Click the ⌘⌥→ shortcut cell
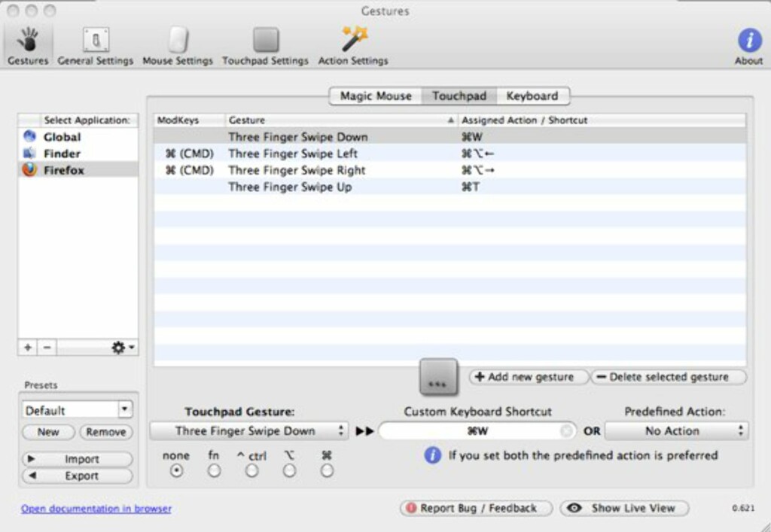This screenshot has height=532, width=771. (477, 171)
